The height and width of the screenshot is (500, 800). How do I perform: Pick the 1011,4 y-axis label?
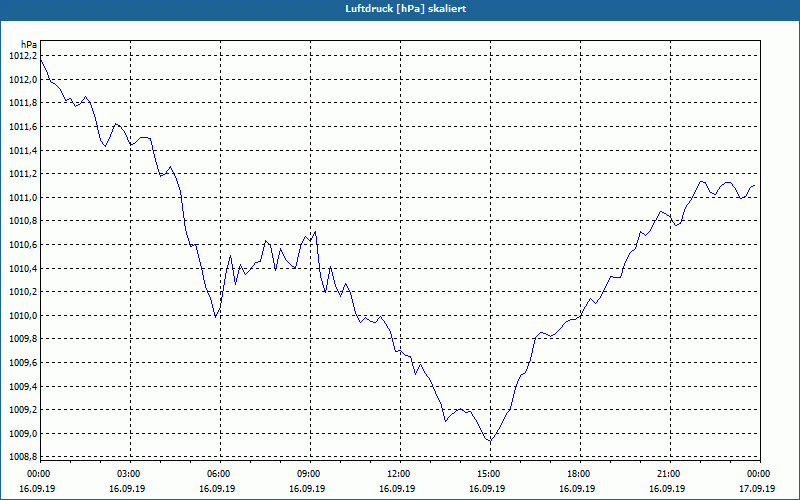tap(23, 151)
